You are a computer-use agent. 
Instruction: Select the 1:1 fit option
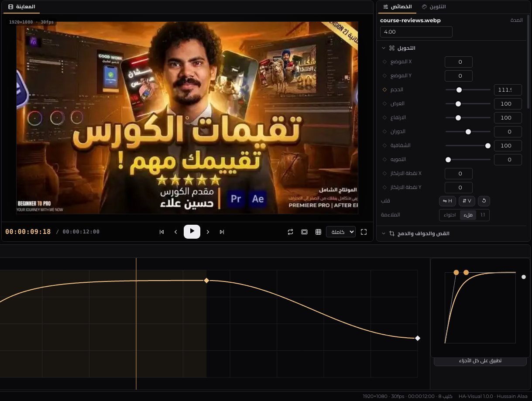click(x=483, y=215)
